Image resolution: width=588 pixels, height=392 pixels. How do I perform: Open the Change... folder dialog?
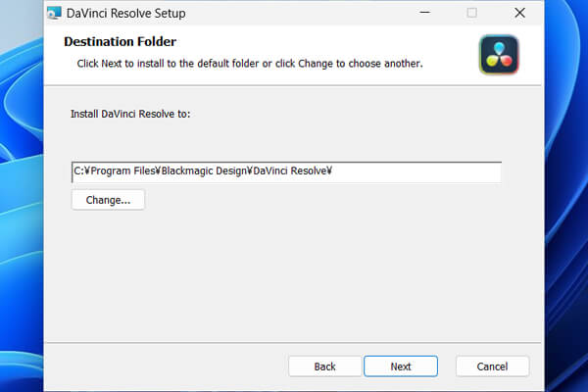[x=108, y=200]
